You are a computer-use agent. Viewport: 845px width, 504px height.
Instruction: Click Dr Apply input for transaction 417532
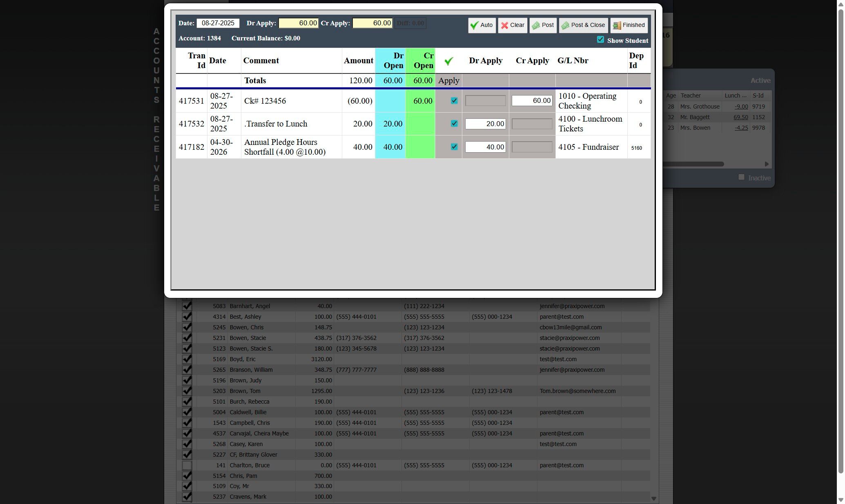(485, 124)
